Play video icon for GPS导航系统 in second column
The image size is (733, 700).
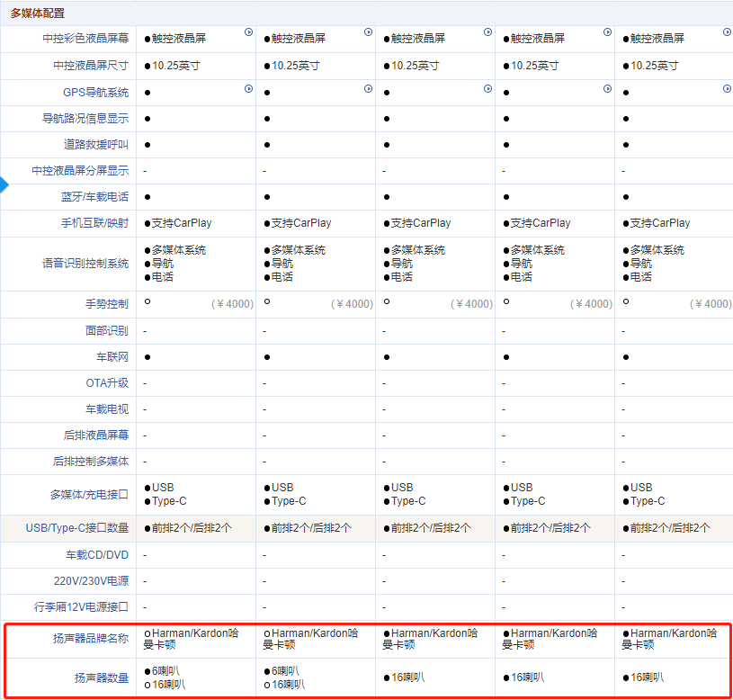[368, 89]
